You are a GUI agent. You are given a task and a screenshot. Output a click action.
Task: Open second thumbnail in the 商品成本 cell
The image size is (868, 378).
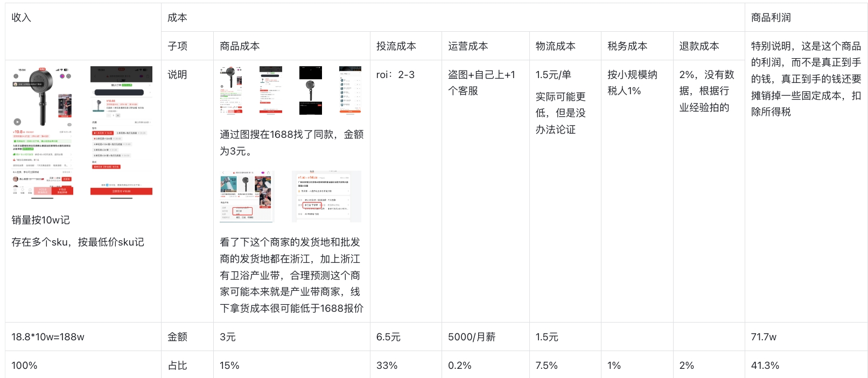tap(270, 90)
